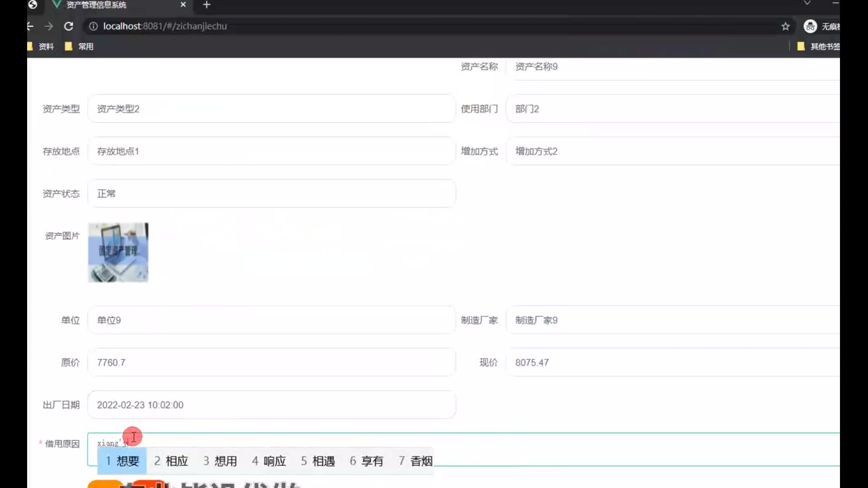Choose IME candidate 2 相应

(x=171, y=461)
